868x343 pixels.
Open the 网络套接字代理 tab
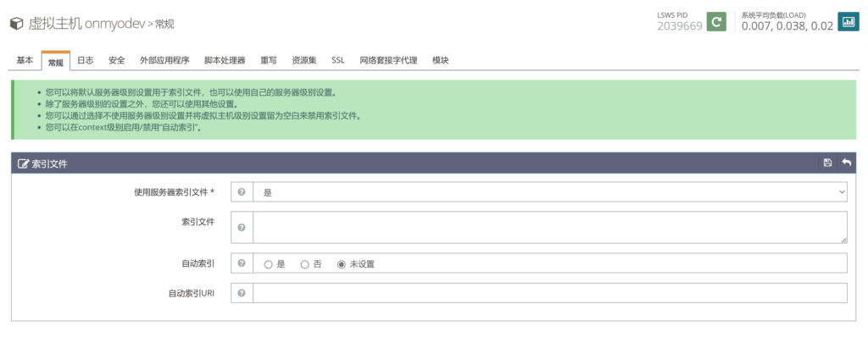(x=388, y=61)
